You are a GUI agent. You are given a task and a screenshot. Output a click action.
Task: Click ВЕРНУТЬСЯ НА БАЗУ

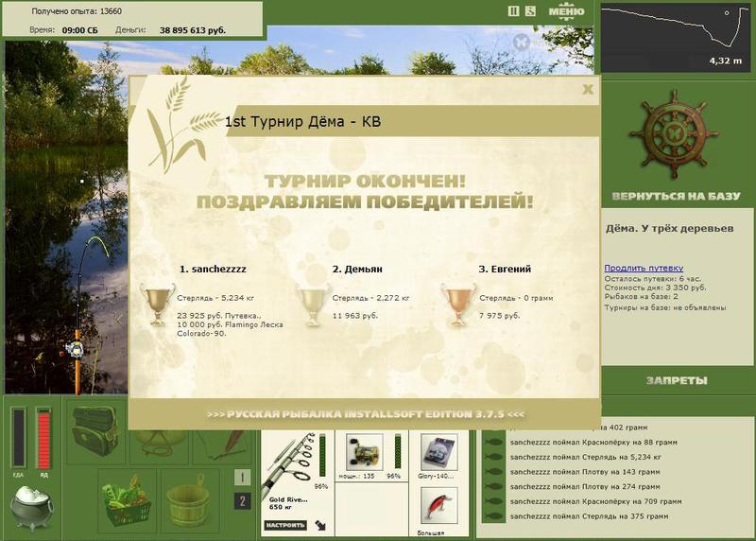676,196
